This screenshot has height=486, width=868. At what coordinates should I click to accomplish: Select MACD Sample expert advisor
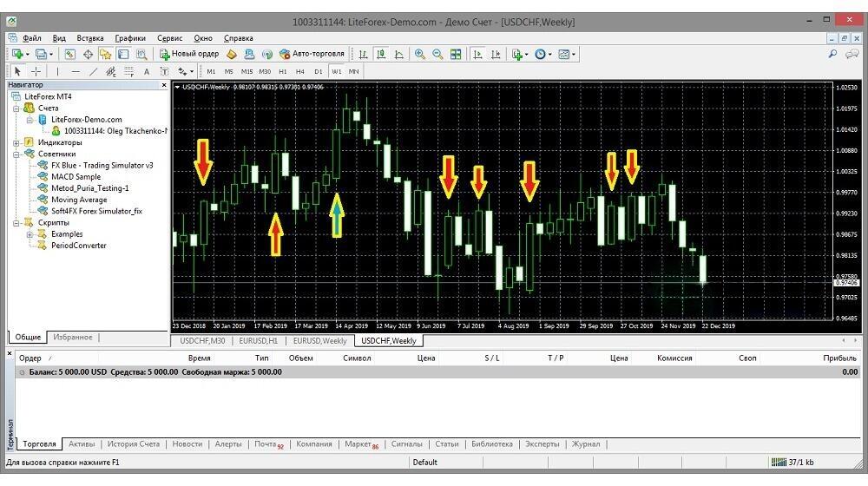pos(76,176)
